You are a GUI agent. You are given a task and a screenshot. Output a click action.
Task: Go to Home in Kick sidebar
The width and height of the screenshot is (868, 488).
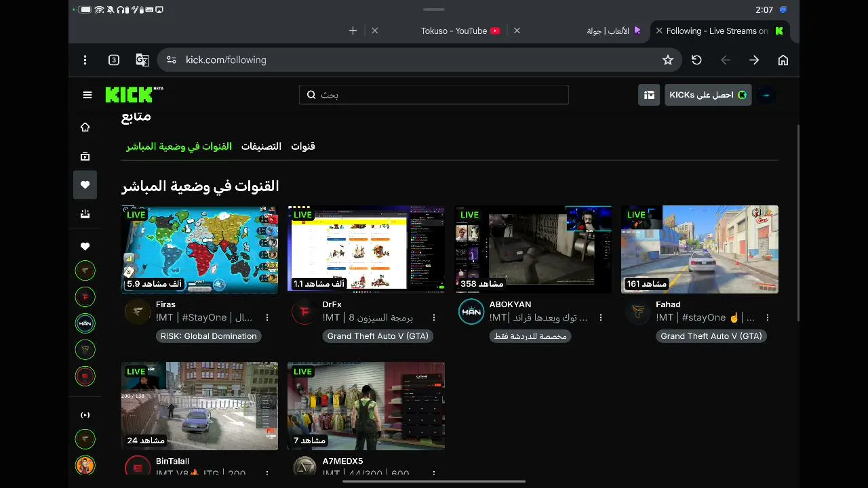click(x=85, y=127)
